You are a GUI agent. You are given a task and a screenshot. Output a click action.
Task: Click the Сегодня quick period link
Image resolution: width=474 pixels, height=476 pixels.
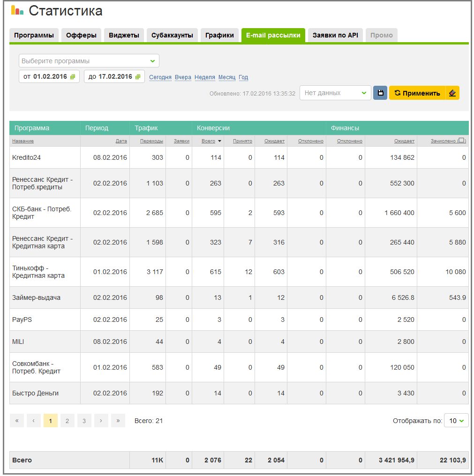pos(160,77)
